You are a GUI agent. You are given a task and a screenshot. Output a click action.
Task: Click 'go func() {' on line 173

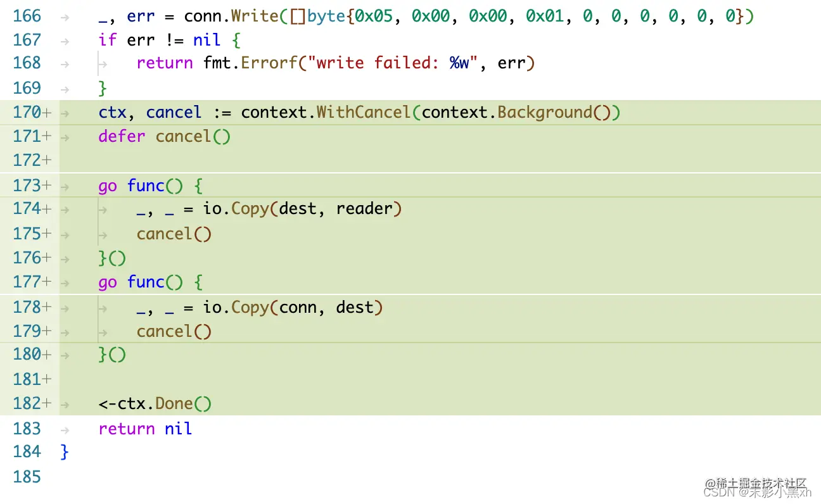(x=150, y=186)
